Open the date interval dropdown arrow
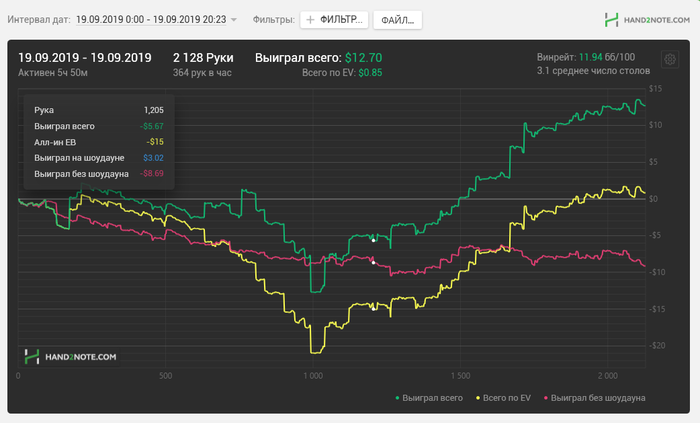 [x=233, y=20]
